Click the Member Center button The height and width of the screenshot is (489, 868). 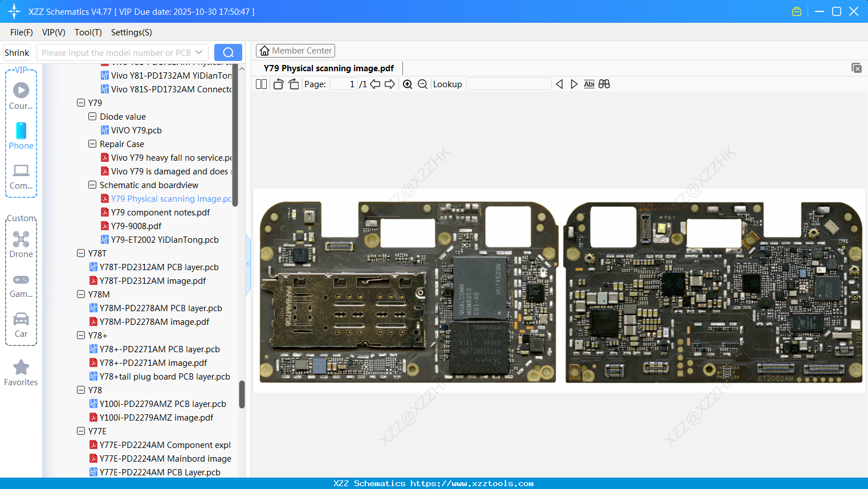coord(295,51)
